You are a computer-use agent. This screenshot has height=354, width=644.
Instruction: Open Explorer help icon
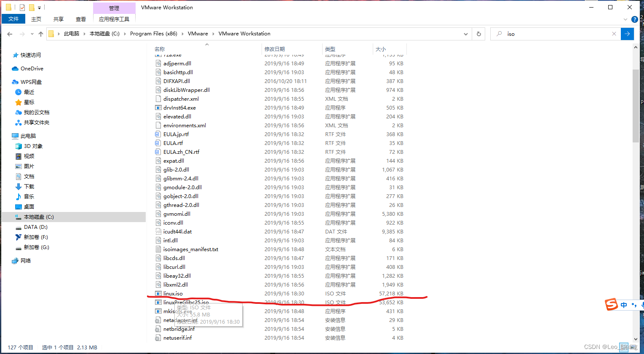[635, 19]
